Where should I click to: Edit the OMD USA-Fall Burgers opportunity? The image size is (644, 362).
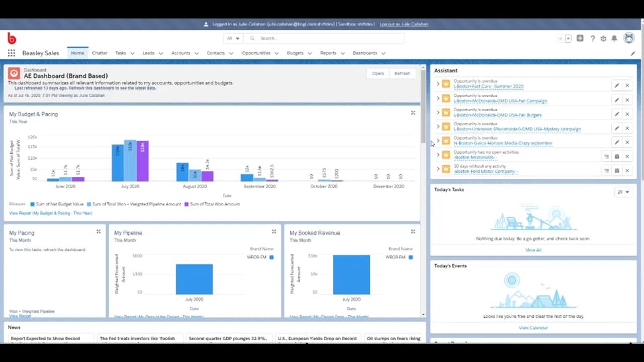coord(617,114)
